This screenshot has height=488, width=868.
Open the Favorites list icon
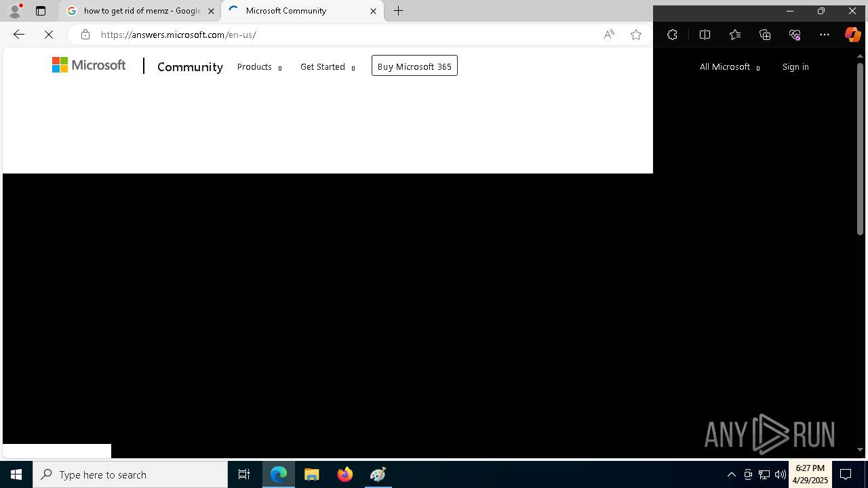coord(735,35)
